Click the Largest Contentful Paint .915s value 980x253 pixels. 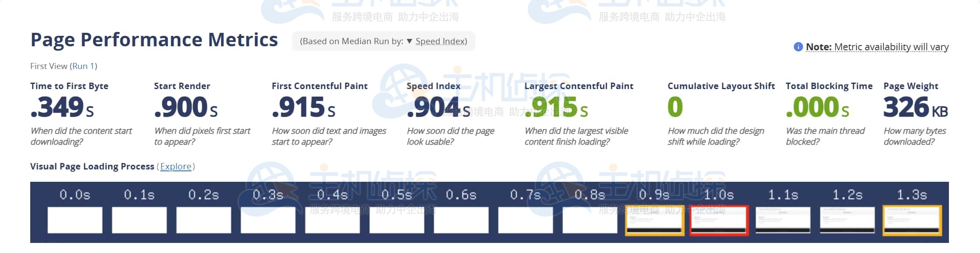coord(556,107)
